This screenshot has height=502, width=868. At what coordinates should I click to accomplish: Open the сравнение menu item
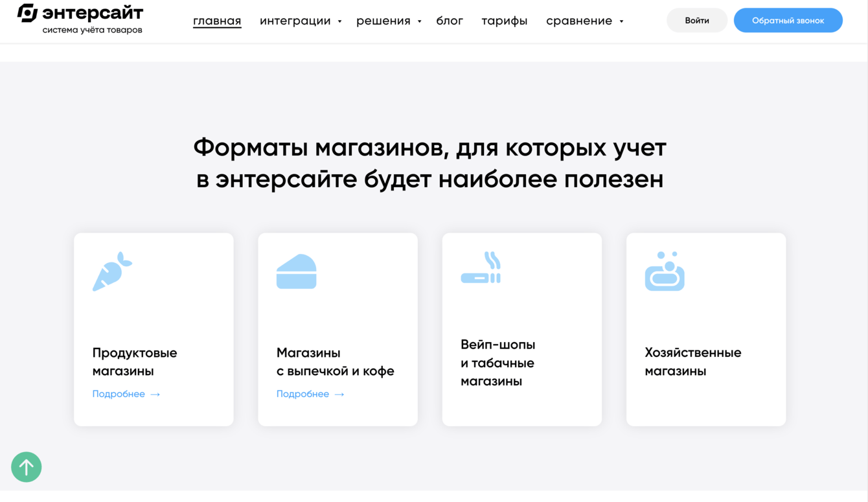579,21
